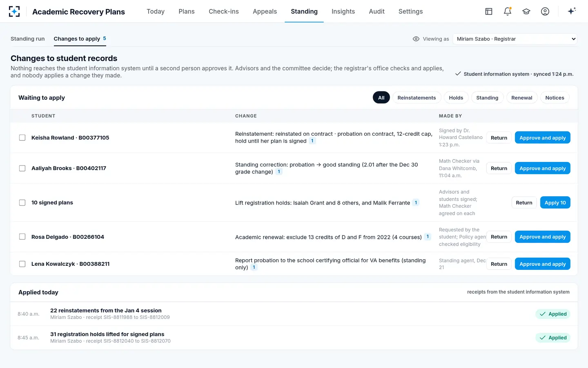
Task: Click the Academic Recovery Plans logo icon
Action: coord(14,11)
